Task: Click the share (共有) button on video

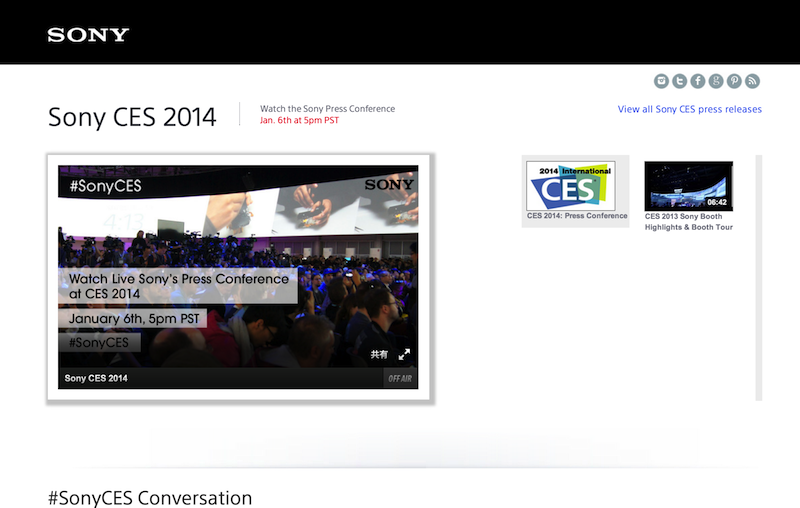Action: pyautogui.click(x=379, y=354)
